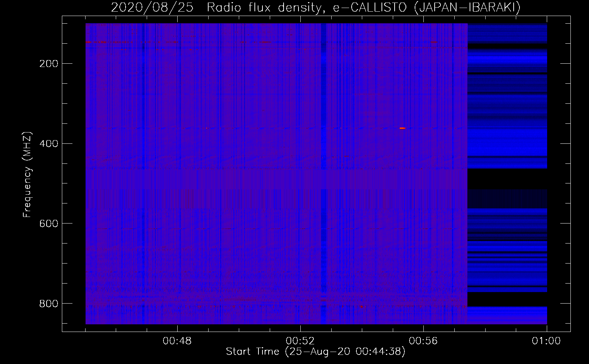Click the bright red burst spot near 360 MHz
This screenshot has height=364, width=589.
pyautogui.click(x=402, y=128)
